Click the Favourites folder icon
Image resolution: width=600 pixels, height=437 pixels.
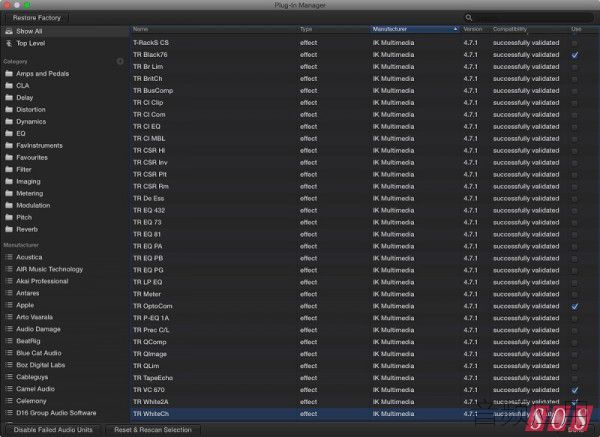coord(9,157)
